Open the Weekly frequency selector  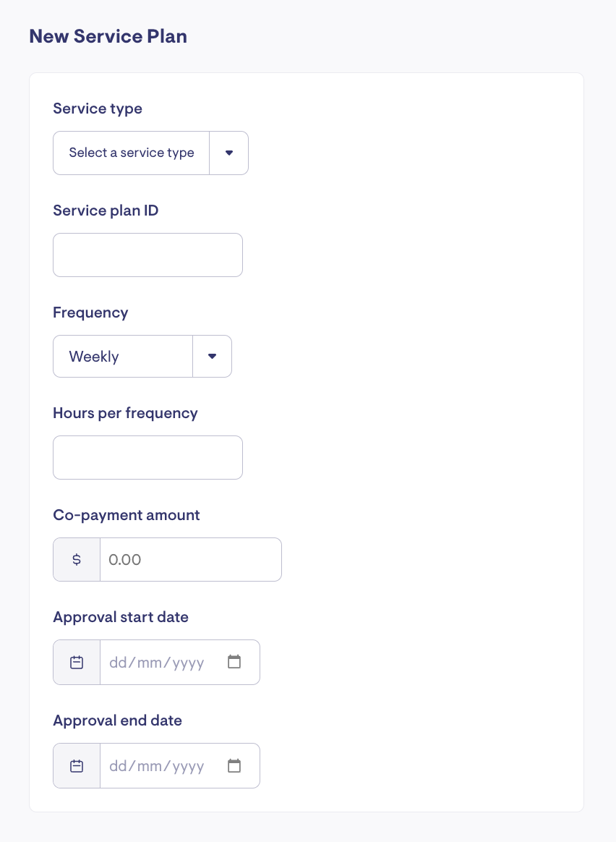point(123,356)
